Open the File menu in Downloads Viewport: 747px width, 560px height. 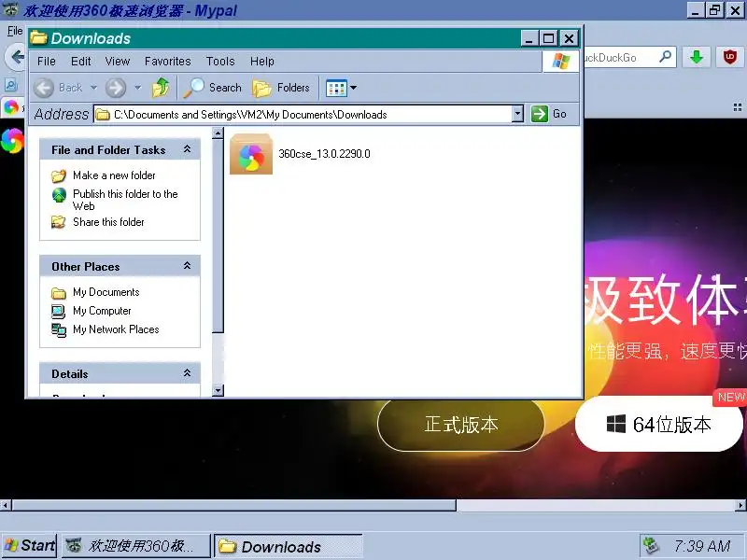[46, 62]
